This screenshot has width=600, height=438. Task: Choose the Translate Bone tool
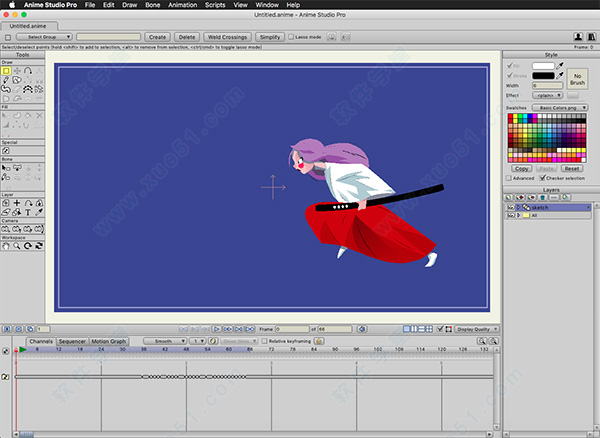17,168
